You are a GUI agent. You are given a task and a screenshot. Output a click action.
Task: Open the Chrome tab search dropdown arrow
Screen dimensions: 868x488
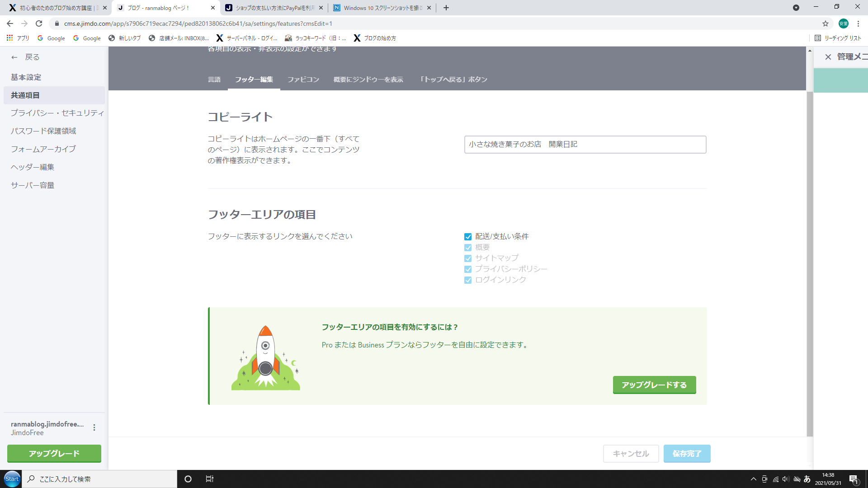click(x=796, y=8)
